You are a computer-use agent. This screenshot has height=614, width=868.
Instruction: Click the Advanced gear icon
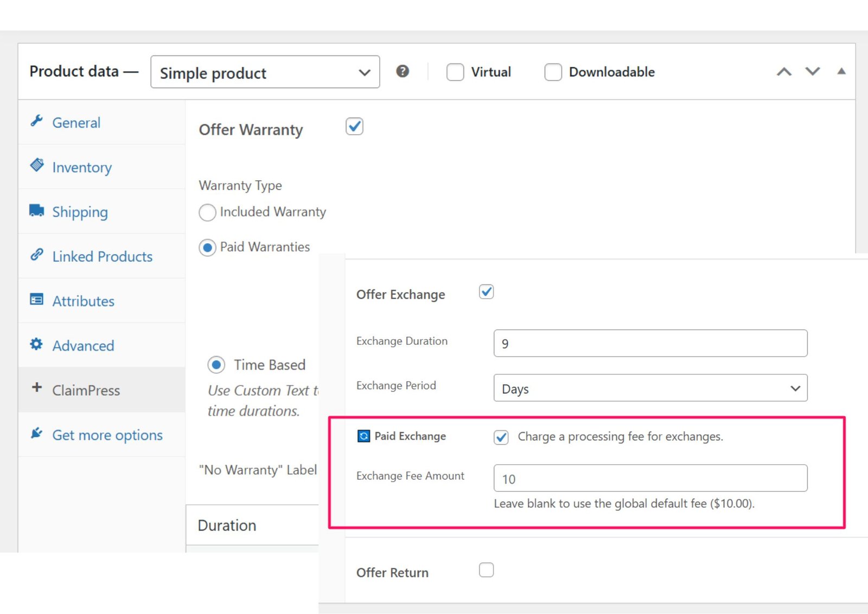(36, 345)
